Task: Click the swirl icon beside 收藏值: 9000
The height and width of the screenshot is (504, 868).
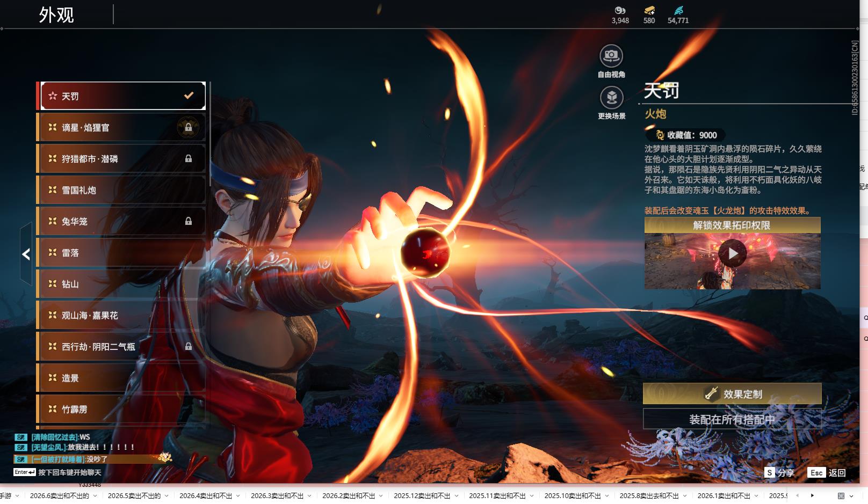Action: coord(660,135)
